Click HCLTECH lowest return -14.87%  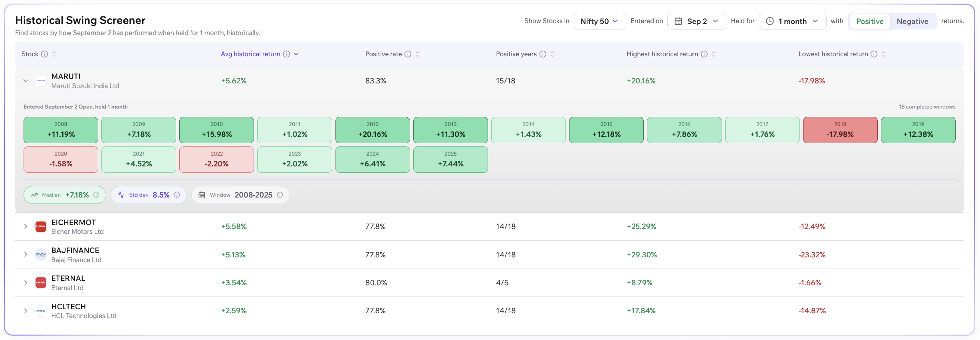[x=812, y=311]
